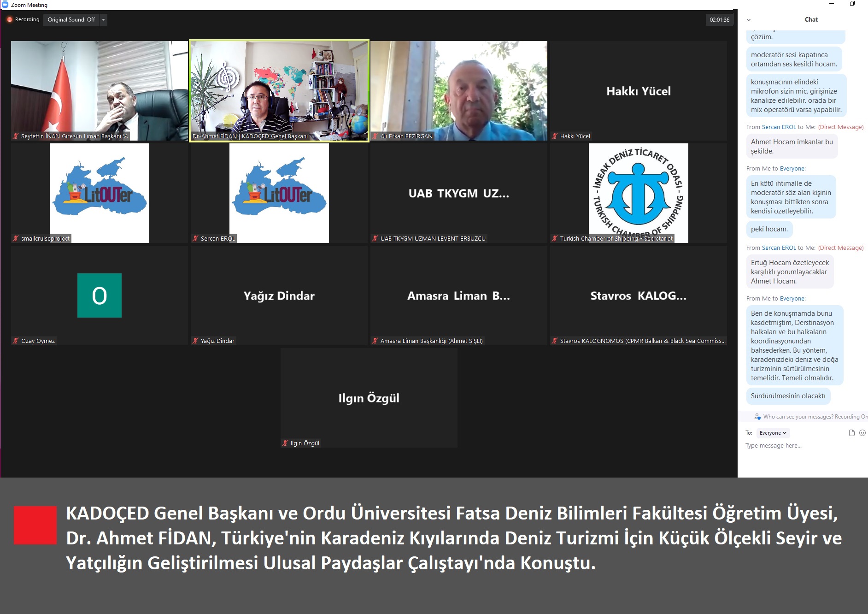The height and width of the screenshot is (614, 868).
Task: Select UAB TKYGM UZMAN LEVENT ERBUZCU tile
Action: tap(459, 193)
